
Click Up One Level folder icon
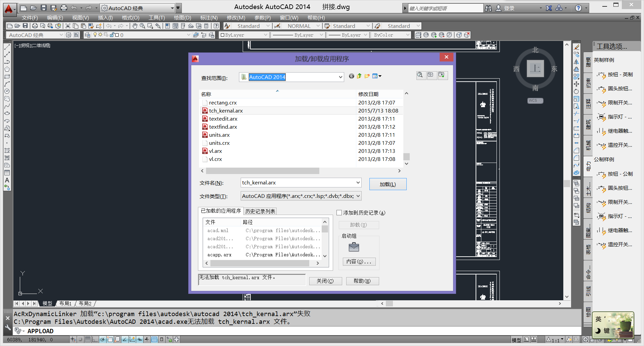click(359, 76)
